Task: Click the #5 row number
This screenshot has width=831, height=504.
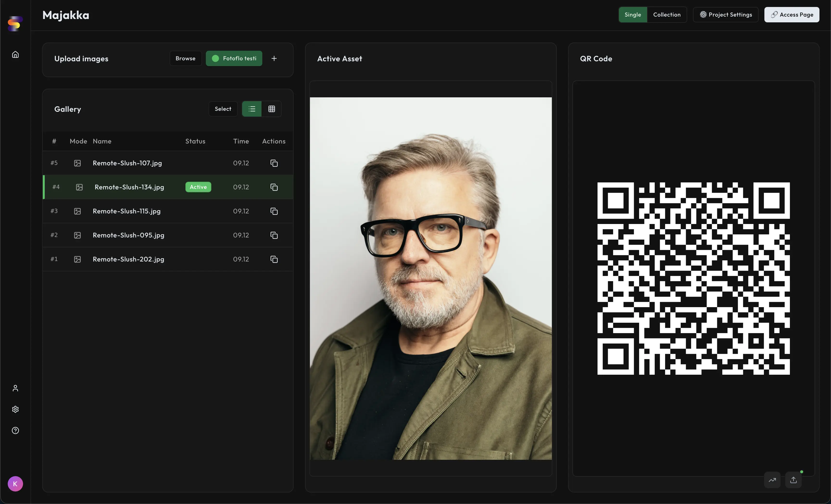Action: [x=54, y=163]
